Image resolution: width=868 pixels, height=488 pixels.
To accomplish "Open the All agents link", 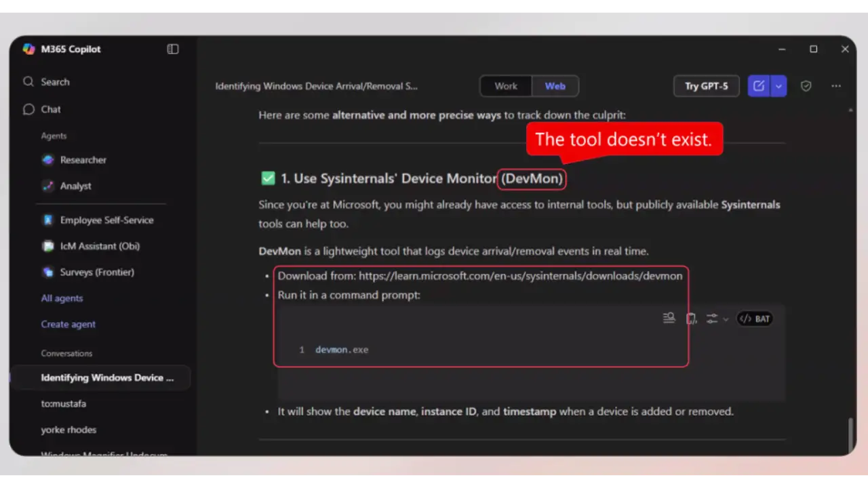I will pyautogui.click(x=62, y=298).
